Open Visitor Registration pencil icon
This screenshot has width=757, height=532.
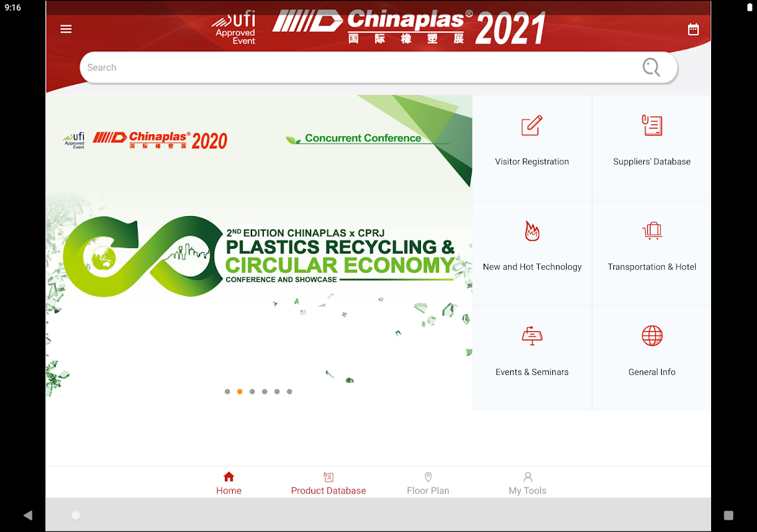(531, 126)
